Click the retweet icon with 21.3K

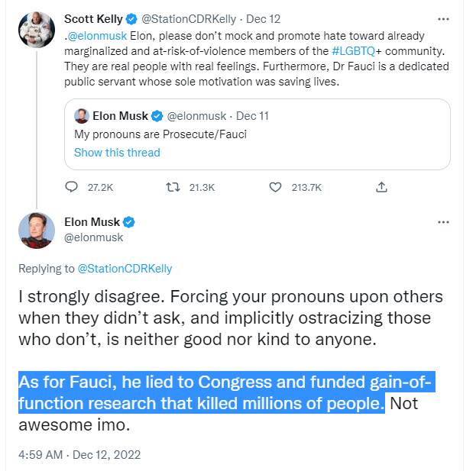pos(173,186)
